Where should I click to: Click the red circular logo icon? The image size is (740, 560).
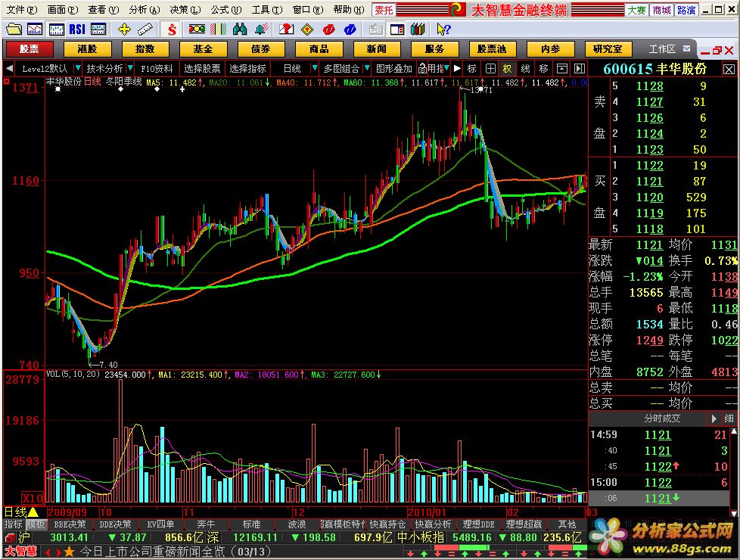pos(329,30)
